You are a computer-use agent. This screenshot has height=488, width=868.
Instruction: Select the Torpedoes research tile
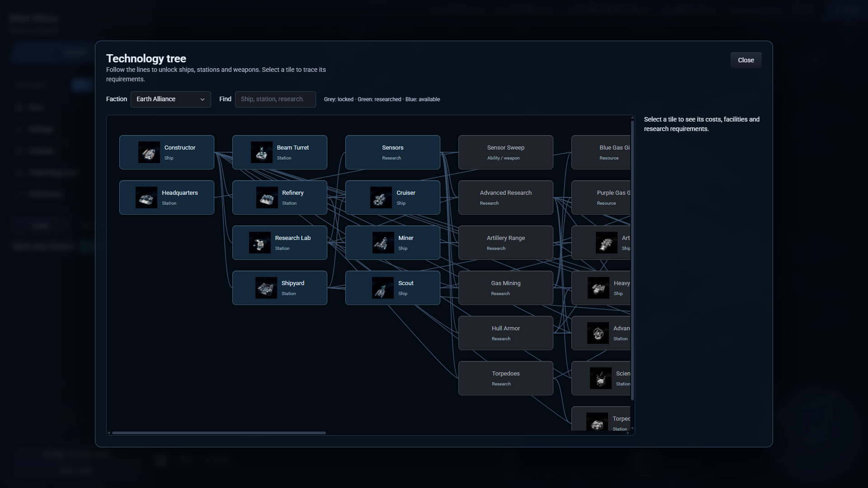[x=506, y=378]
